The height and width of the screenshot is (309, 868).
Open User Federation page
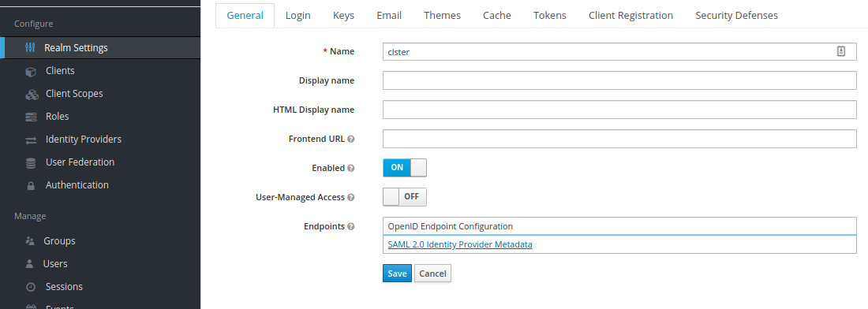click(x=80, y=162)
